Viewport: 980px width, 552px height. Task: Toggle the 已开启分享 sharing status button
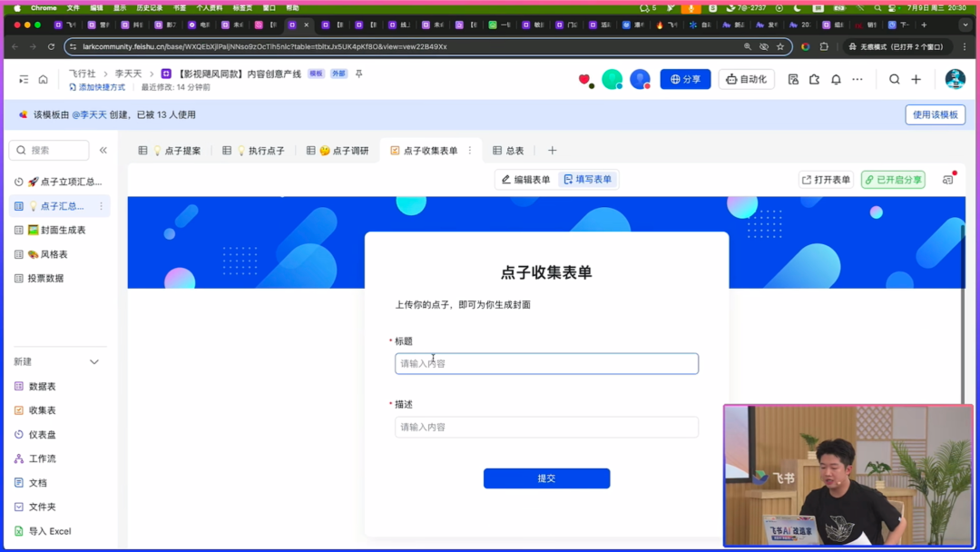[x=893, y=180]
